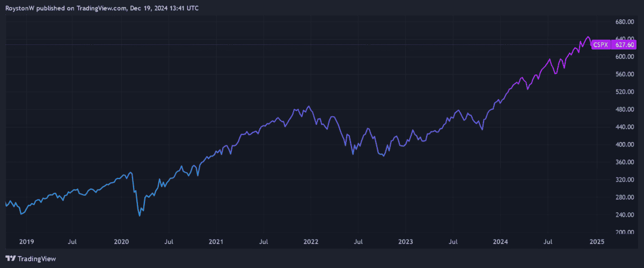Click the Jul label between 2019 and 2020
This screenshot has height=268, width=644.
click(x=74, y=242)
